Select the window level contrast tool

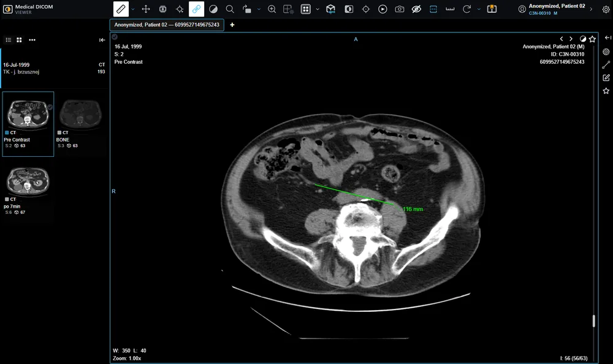(213, 9)
